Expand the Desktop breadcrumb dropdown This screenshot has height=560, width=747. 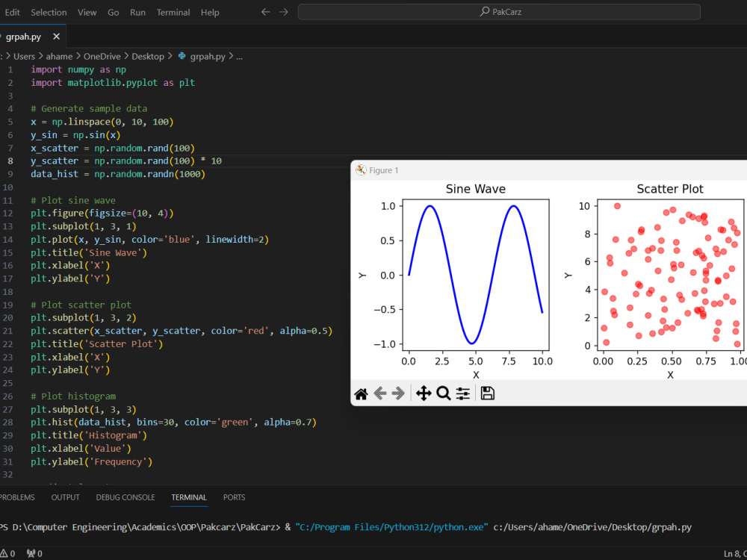coord(148,56)
